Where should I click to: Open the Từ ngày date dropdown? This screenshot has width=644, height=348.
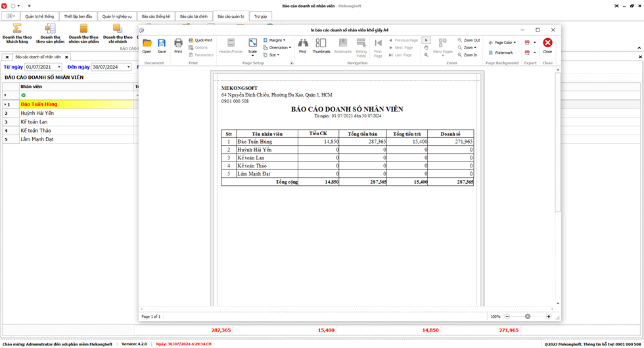59,67
